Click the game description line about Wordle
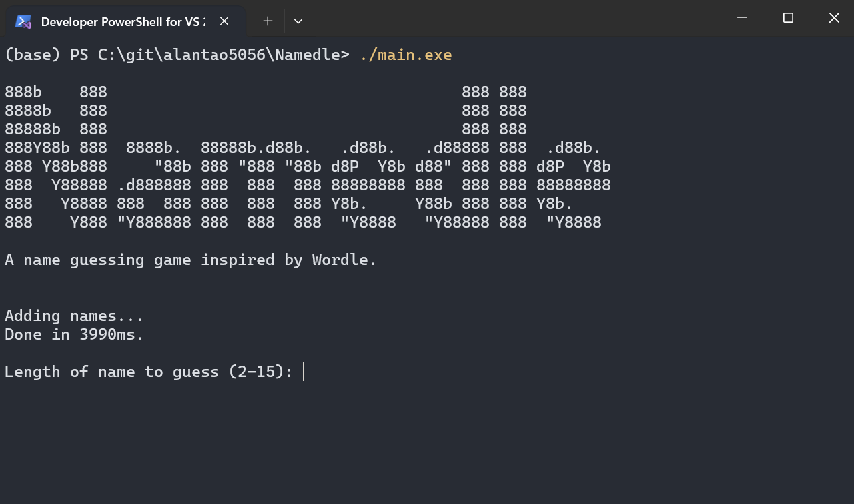854x504 pixels. click(x=191, y=260)
